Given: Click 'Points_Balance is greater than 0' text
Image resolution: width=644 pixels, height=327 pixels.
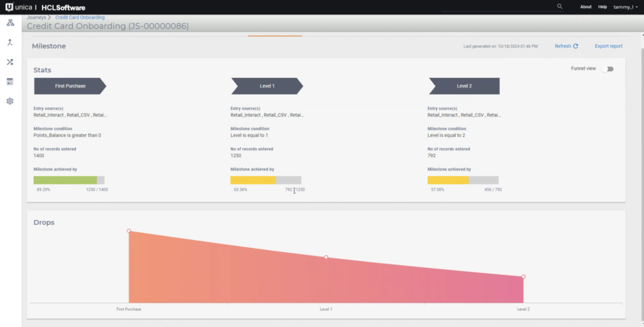Looking at the screenshot, I should tap(67, 135).
